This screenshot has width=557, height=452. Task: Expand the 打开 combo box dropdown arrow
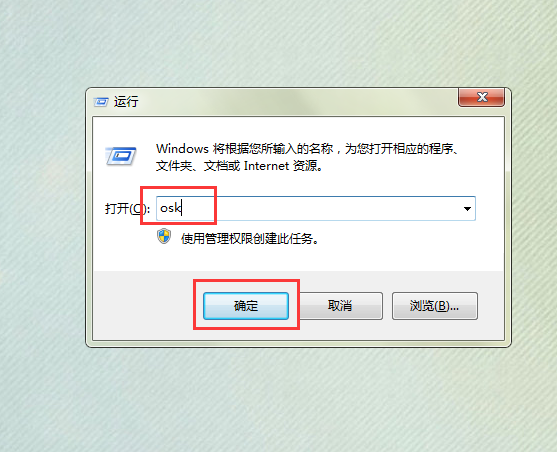467,209
